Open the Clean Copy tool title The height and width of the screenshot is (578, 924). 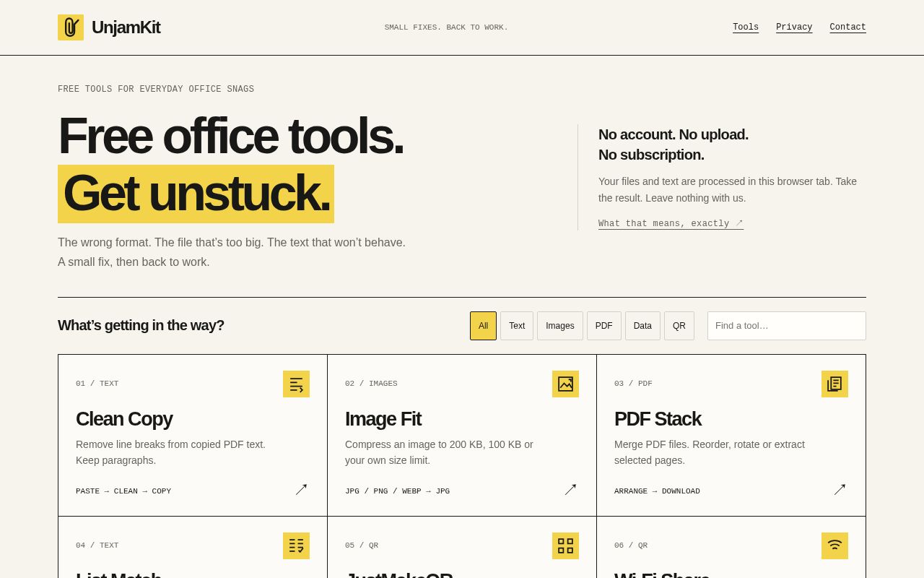[124, 419]
